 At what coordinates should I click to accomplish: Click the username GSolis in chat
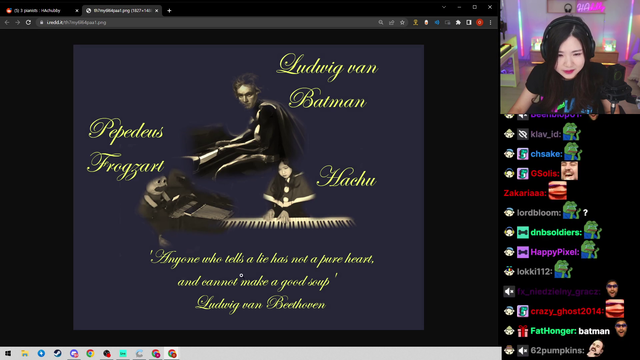click(545, 173)
